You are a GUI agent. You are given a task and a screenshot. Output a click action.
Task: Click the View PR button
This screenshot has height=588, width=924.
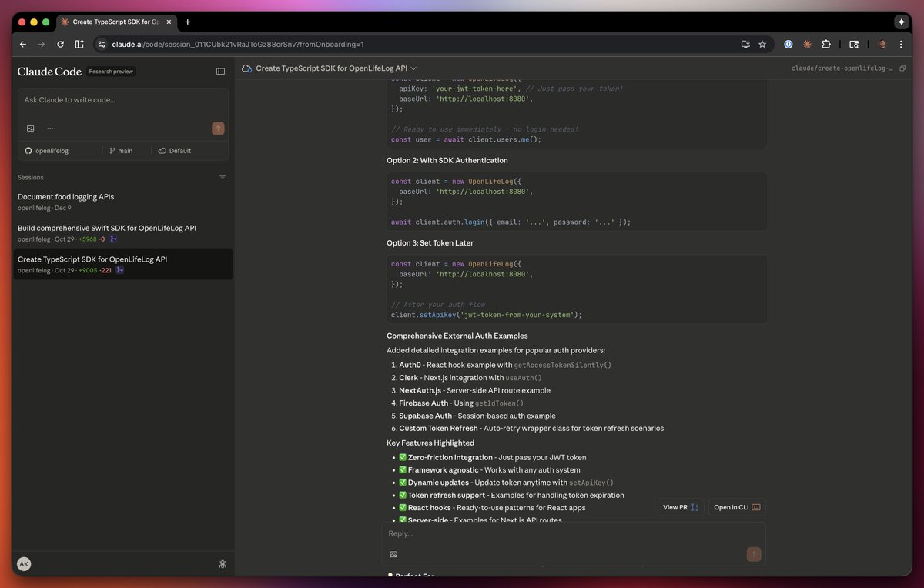681,507
